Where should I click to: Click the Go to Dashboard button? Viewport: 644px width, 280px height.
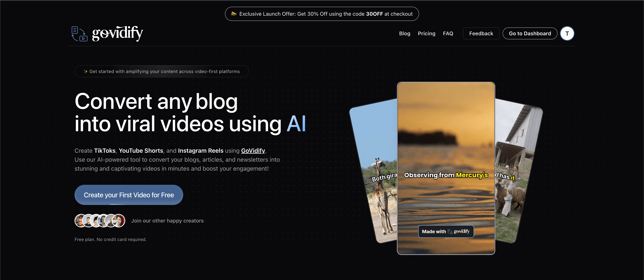[x=529, y=33]
